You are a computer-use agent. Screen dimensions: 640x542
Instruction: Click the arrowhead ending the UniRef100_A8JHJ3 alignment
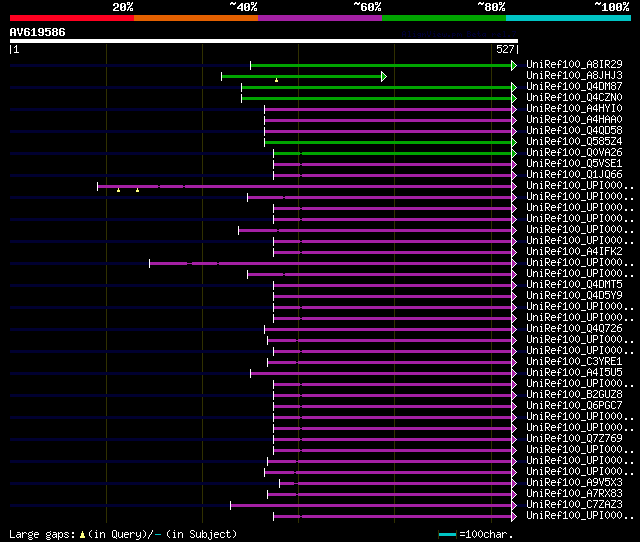tap(384, 76)
